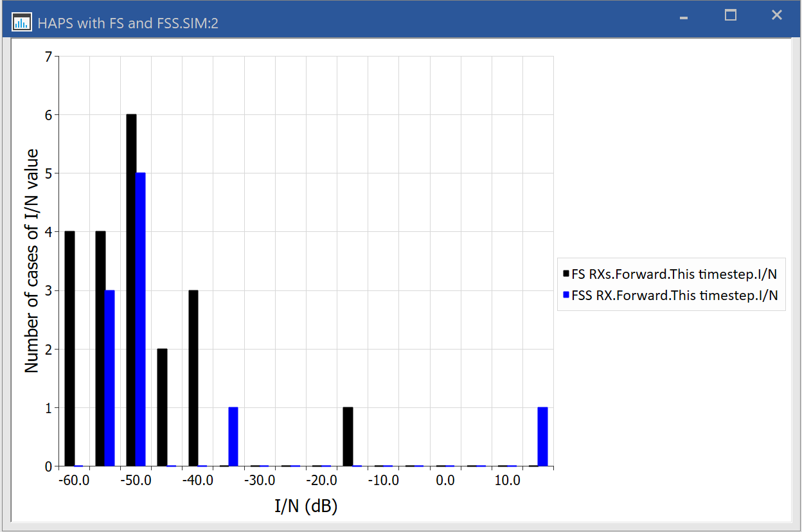Select the black bar with height 2

click(x=162, y=407)
